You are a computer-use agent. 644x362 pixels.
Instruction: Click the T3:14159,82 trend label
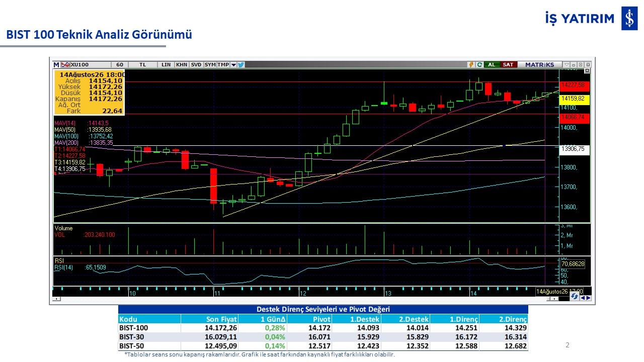[70, 162]
